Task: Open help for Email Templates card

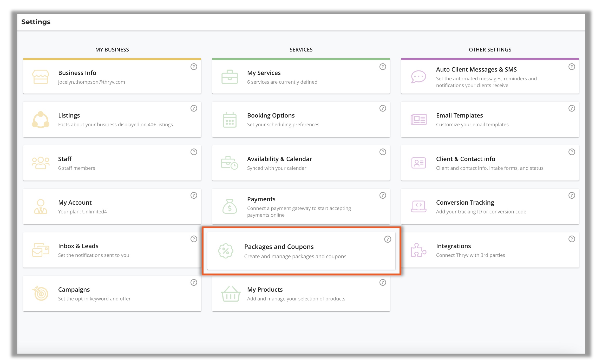Action: (x=572, y=108)
